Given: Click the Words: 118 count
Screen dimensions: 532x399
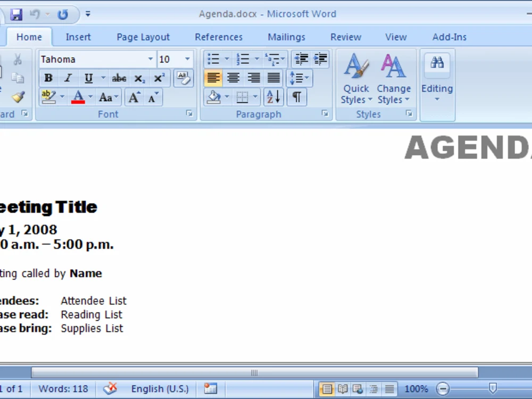Looking at the screenshot, I should pos(63,389).
